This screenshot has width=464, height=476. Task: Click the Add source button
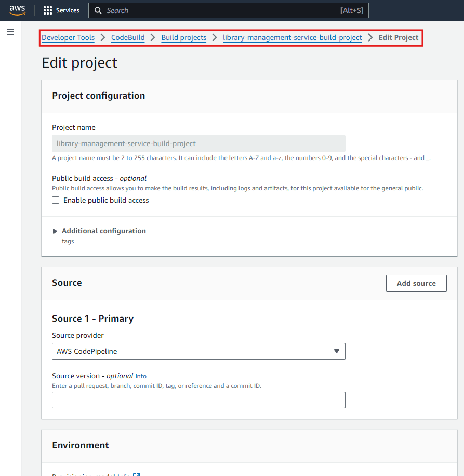[x=416, y=283]
